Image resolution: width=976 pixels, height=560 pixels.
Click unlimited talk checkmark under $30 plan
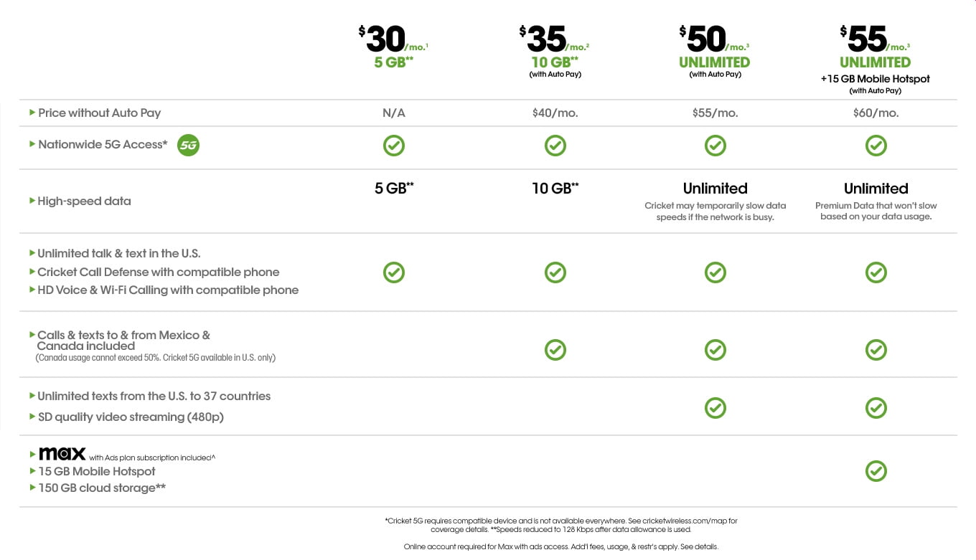pyautogui.click(x=393, y=272)
